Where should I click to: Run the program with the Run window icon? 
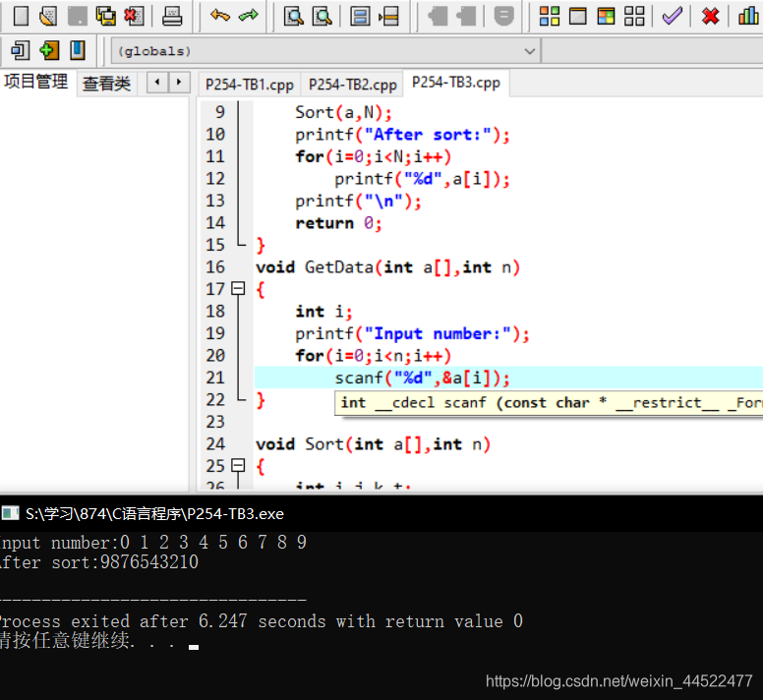click(577, 16)
